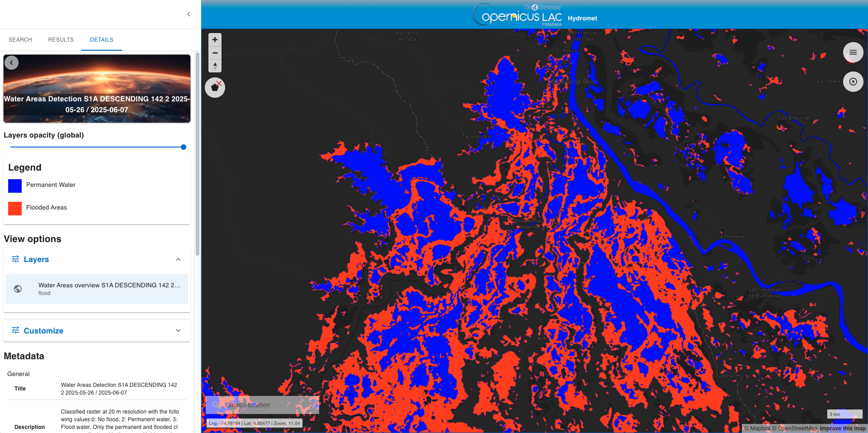Image resolution: width=868 pixels, height=433 pixels.
Task: Click the map zoom out minus button
Action: point(215,53)
